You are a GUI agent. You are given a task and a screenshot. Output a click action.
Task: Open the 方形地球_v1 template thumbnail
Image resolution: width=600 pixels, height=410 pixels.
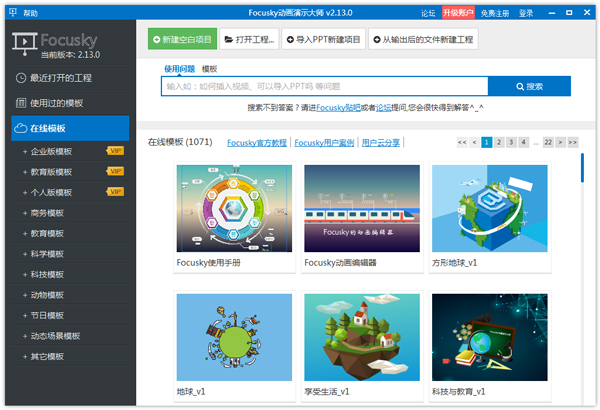tap(490, 209)
